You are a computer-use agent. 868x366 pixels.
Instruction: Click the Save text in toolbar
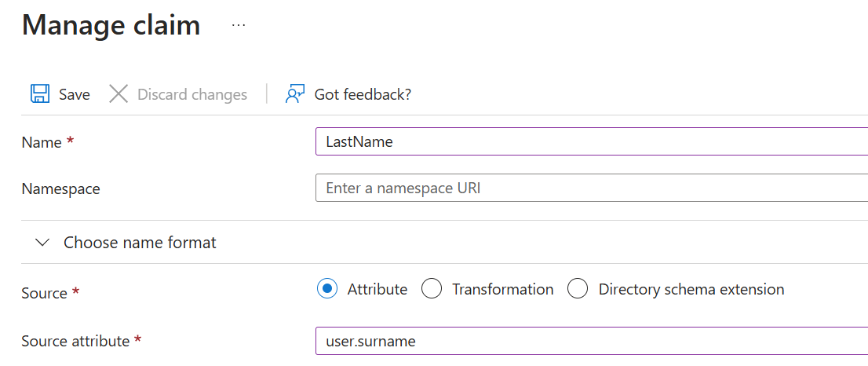pos(75,95)
